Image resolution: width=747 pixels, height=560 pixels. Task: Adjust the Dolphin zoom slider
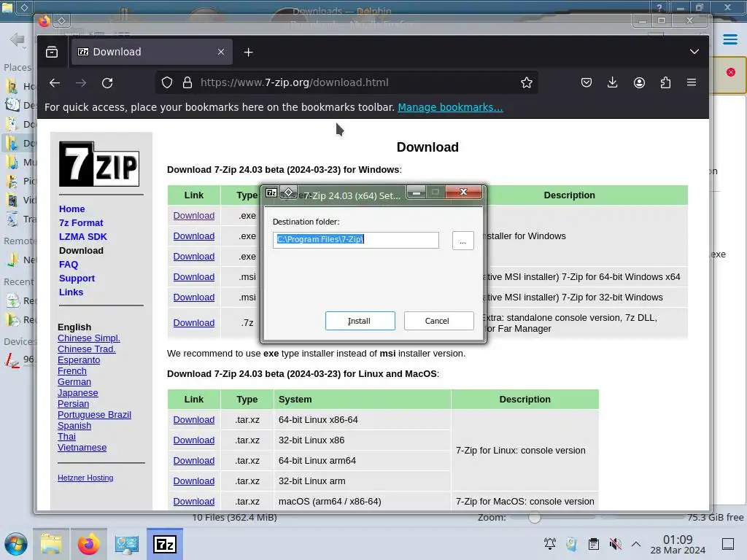535,517
